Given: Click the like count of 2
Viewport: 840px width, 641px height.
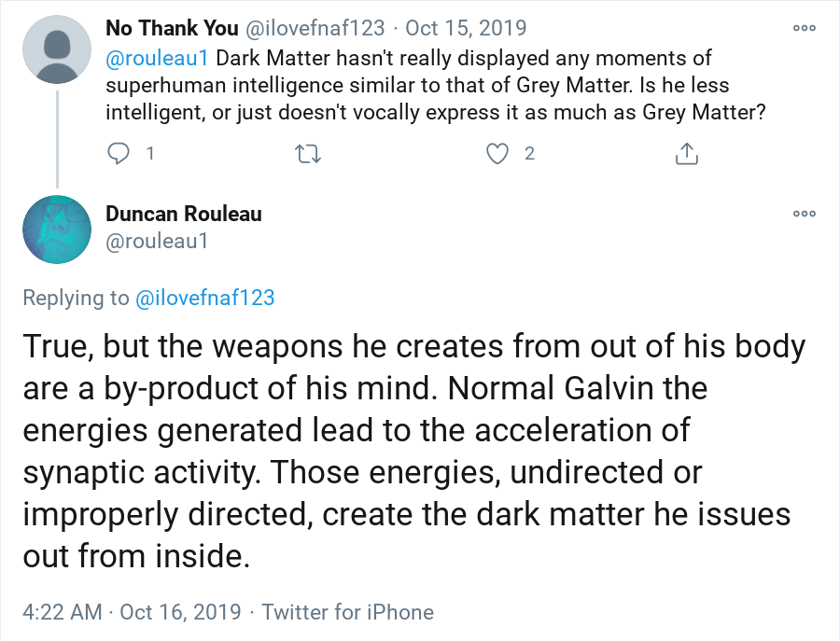Looking at the screenshot, I should click(529, 154).
